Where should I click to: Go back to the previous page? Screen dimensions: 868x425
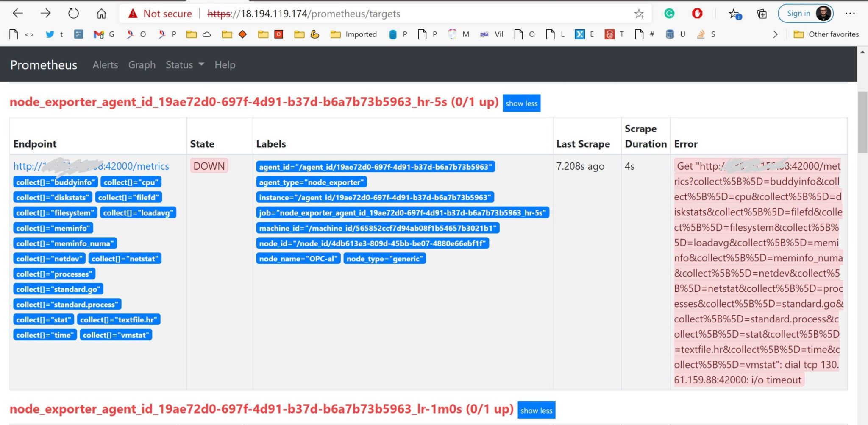point(17,14)
